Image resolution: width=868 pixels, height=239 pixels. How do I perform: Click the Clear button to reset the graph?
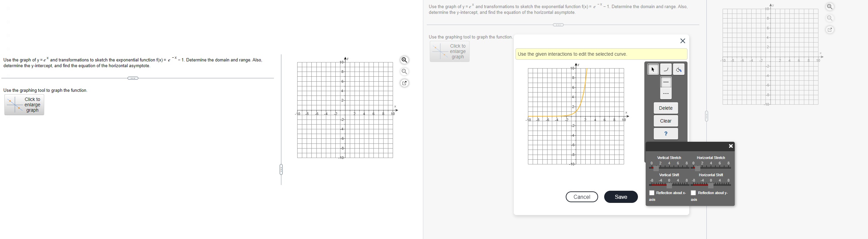coord(665,121)
